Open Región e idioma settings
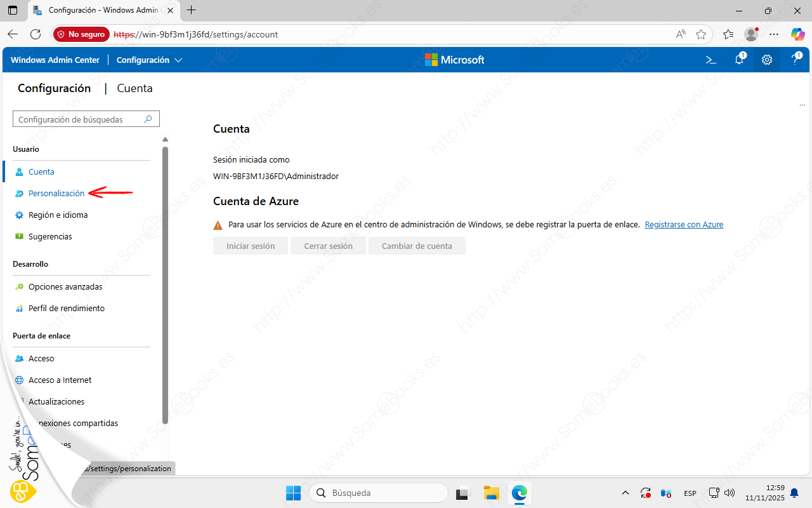 [x=58, y=215]
